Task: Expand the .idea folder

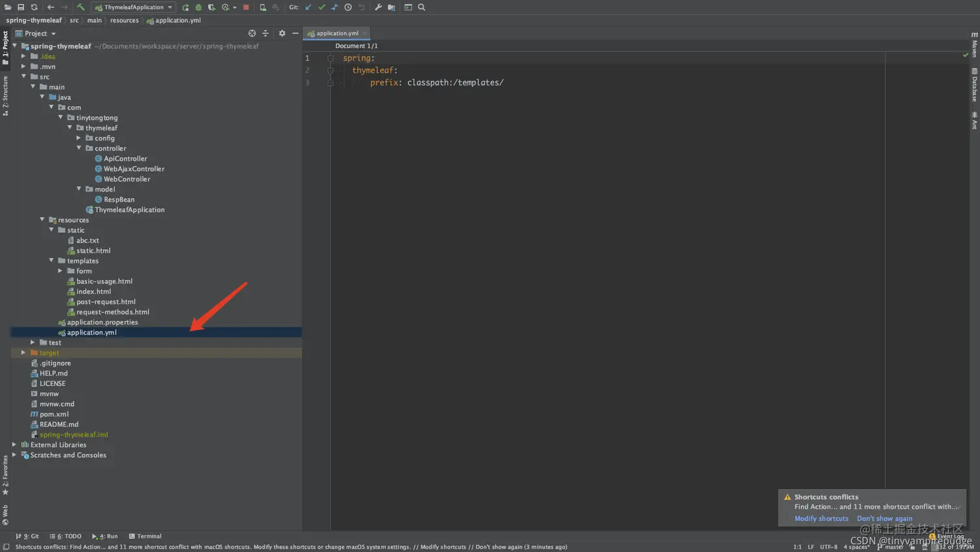Action: pos(24,56)
